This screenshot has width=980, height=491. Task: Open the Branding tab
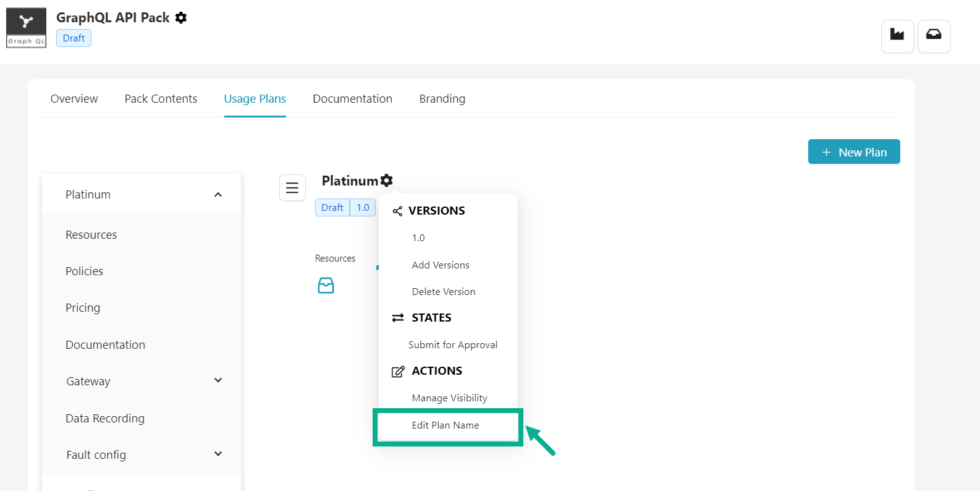point(442,99)
